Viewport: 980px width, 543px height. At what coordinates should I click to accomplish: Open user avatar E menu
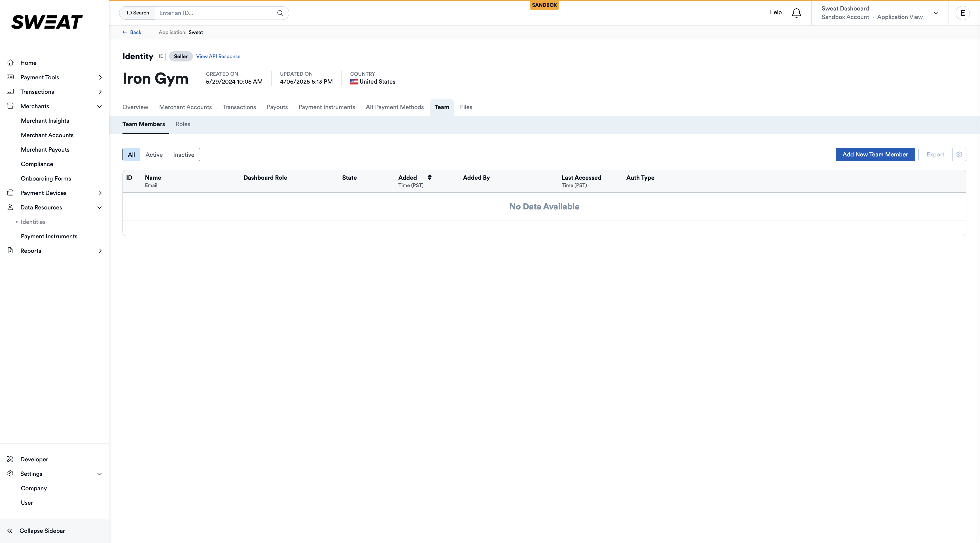click(x=962, y=13)
